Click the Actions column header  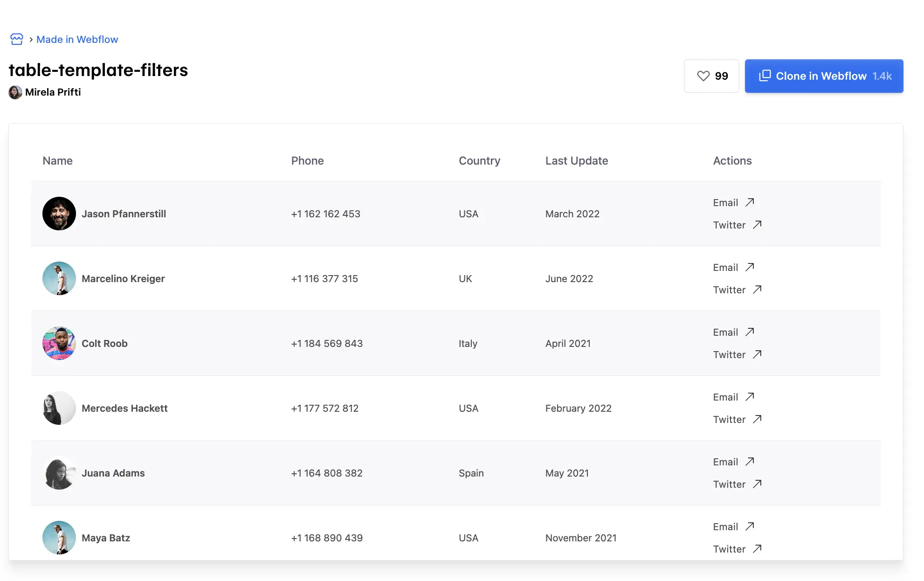tap(732, 160)
